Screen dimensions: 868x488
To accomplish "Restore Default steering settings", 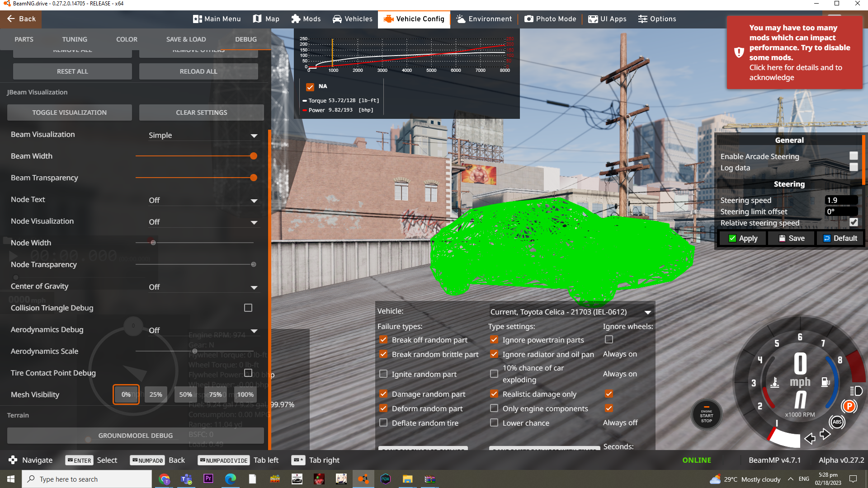I will 840,238.
